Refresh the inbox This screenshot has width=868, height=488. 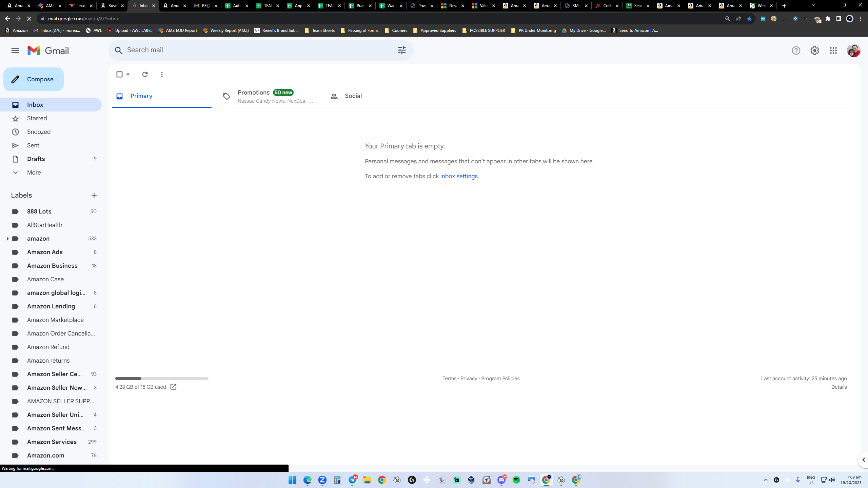point(145,74)
